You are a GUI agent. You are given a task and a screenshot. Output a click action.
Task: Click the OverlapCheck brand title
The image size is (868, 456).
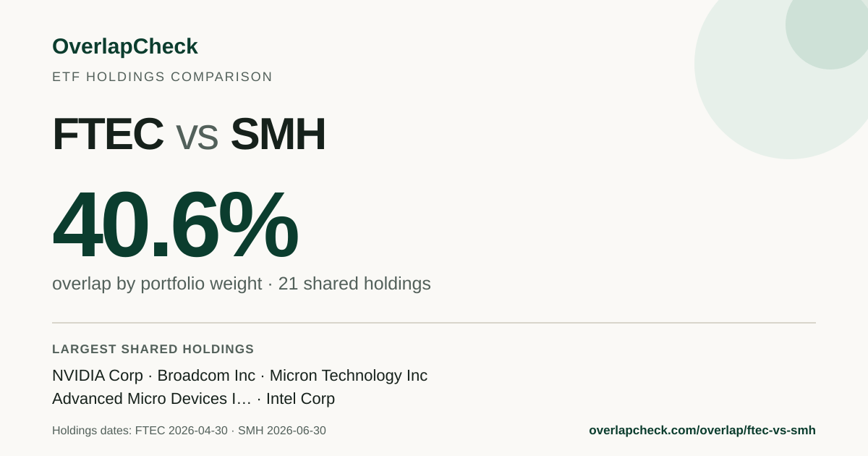click(x=125, y=46)
